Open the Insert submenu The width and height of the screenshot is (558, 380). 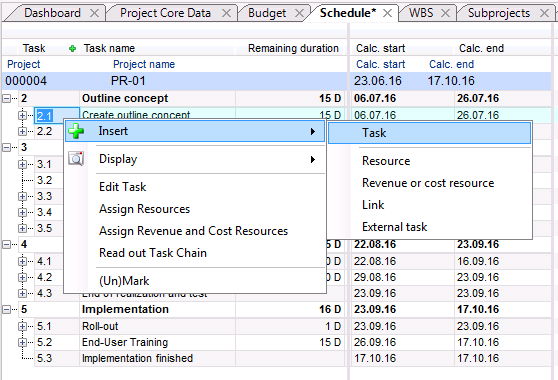coord(195,131)
